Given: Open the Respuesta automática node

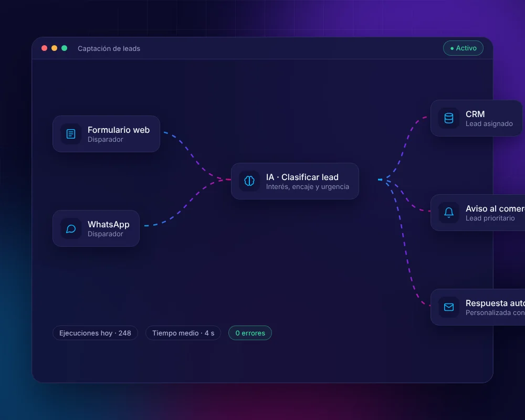Looking at the screenshot, I should (x=478, y=307).
